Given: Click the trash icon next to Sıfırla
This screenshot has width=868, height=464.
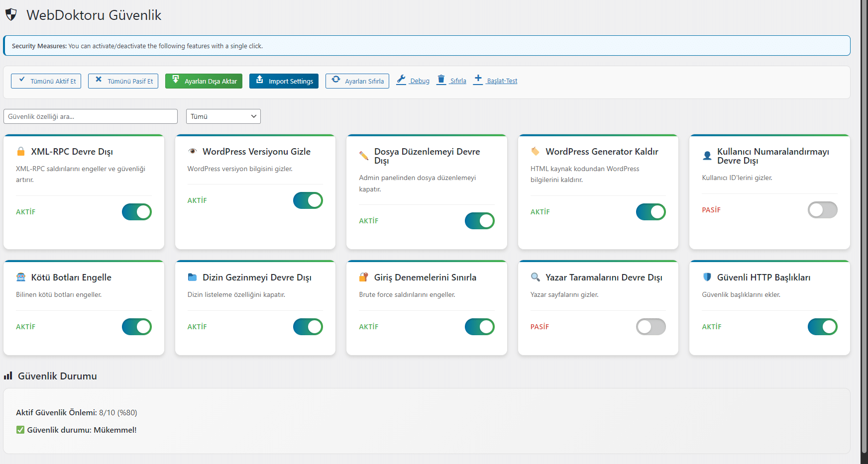Looking at the screenshot, I should coord(441,80).
